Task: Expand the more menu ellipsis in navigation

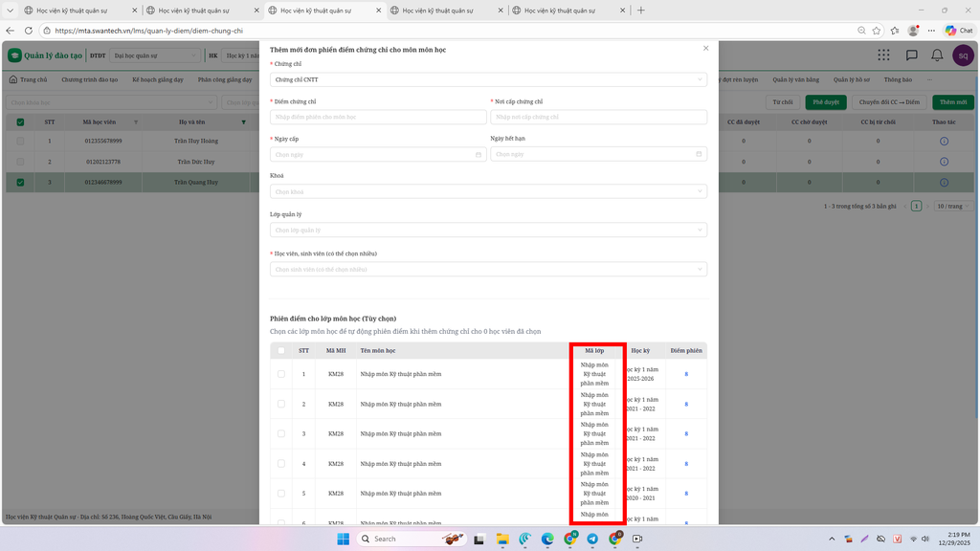Action: [x=929, y=80]
